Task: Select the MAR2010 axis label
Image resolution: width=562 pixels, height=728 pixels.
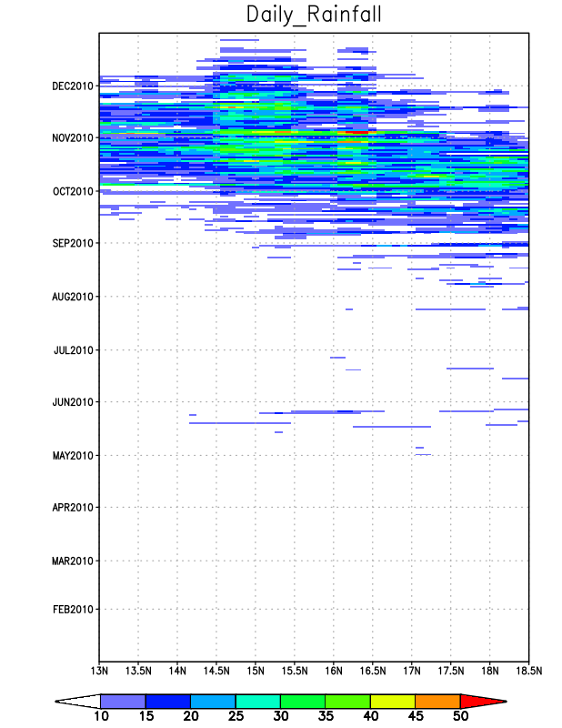Action: 73,561
